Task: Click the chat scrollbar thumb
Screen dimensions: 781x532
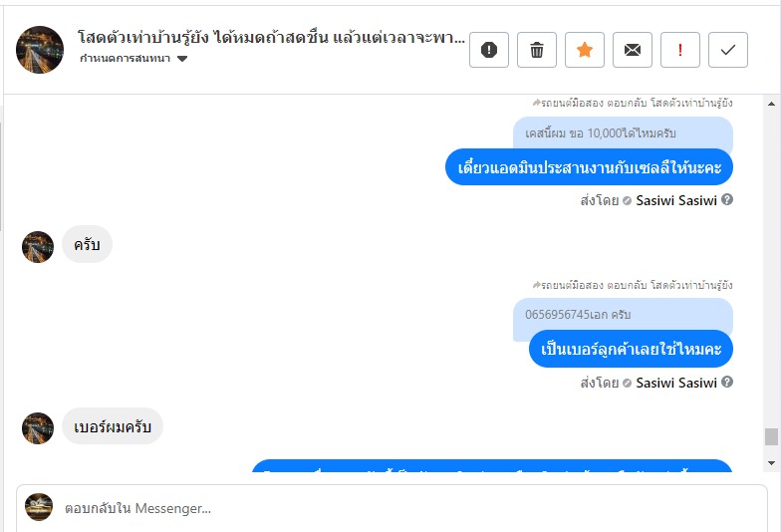Action: (x=771, y=436)
